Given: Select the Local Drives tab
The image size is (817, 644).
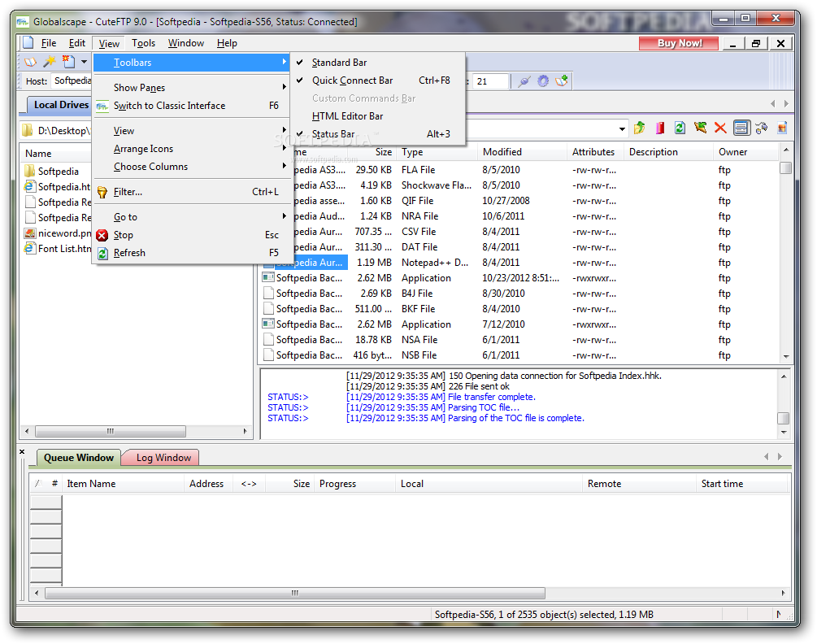Looking at the screenshot, I should [60, 105].
